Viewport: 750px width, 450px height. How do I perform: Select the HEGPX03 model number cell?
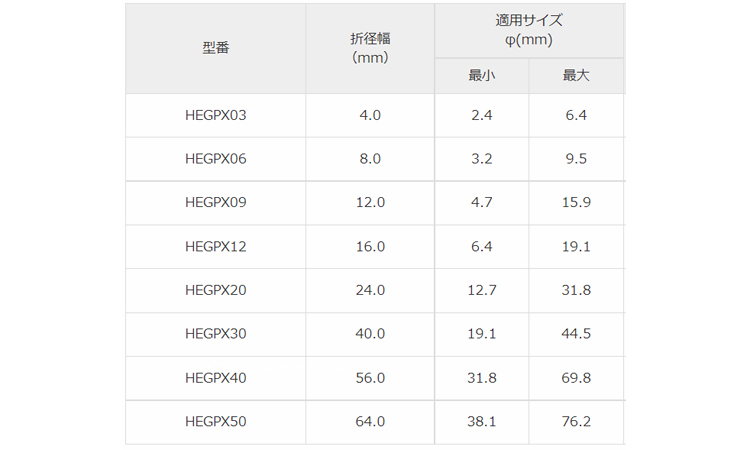tap(215, 115)
